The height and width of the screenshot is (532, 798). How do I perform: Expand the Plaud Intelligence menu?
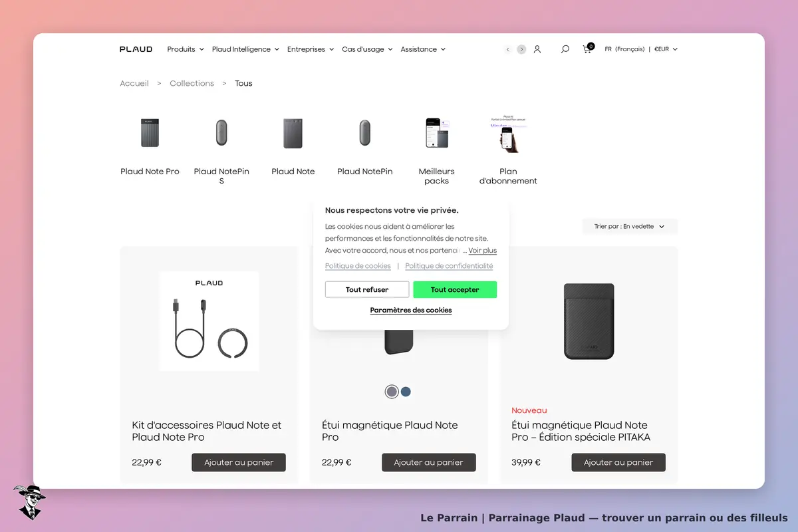pyautogui.click(x=245, y=49)
